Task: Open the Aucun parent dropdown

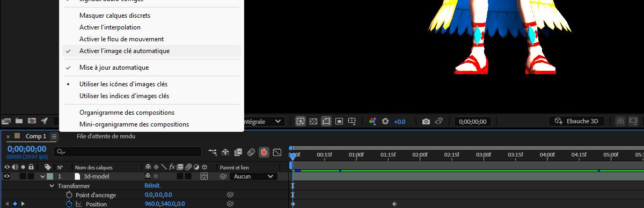Action: click(253, 176)
